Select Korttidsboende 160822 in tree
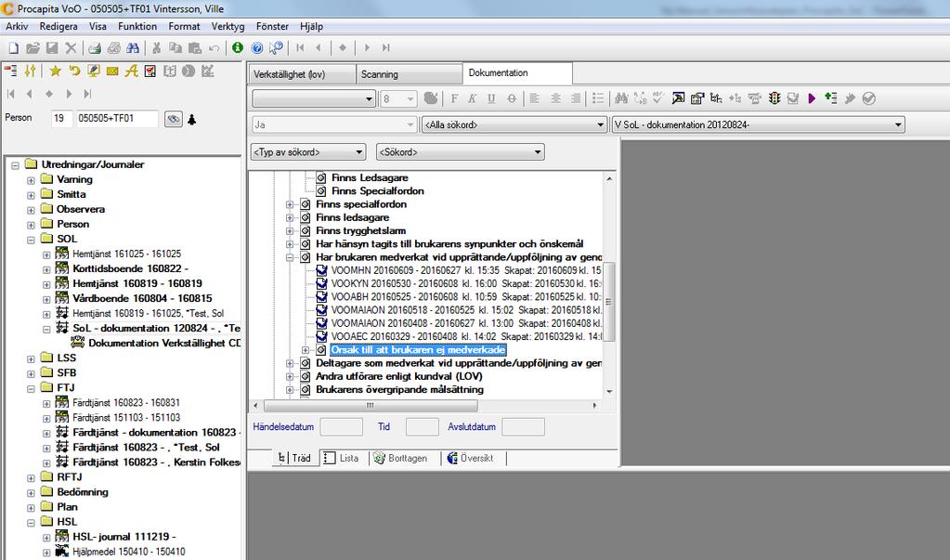 pyautogui.click(x=131, y=268)
